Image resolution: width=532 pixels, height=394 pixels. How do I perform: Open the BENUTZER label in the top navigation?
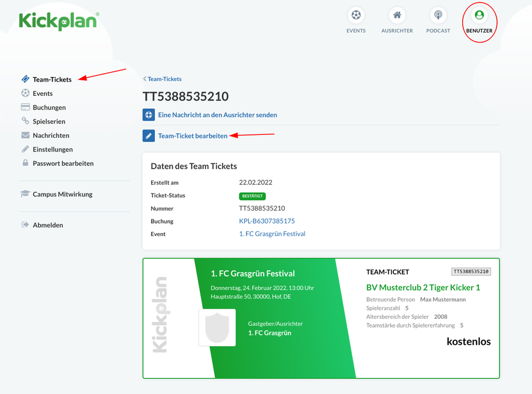click(x=479, y=31)
